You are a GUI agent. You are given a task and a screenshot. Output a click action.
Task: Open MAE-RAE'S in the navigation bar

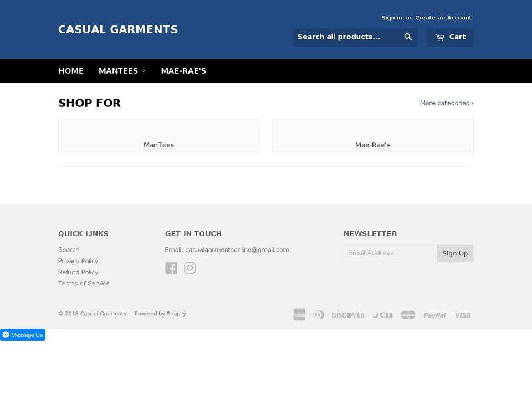point(183,71)
